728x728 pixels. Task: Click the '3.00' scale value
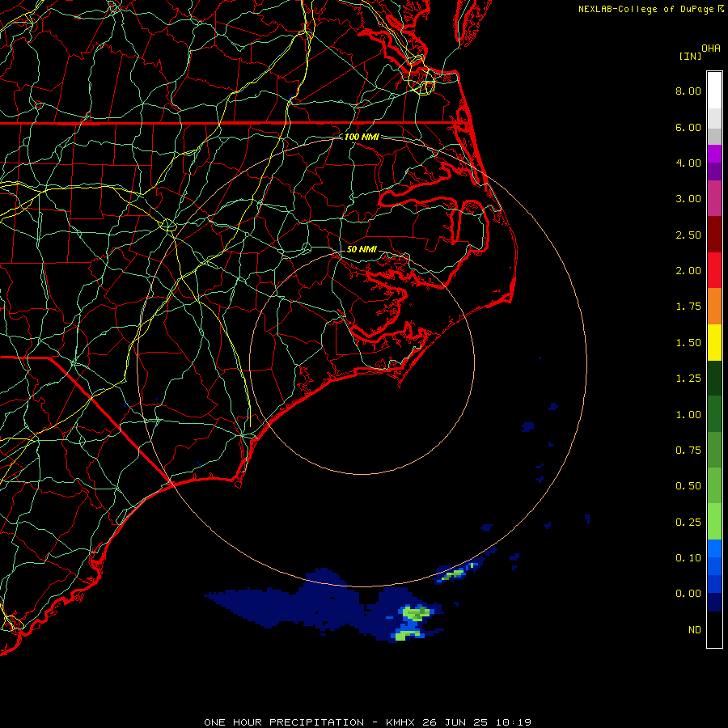click(x=688, y=199)
